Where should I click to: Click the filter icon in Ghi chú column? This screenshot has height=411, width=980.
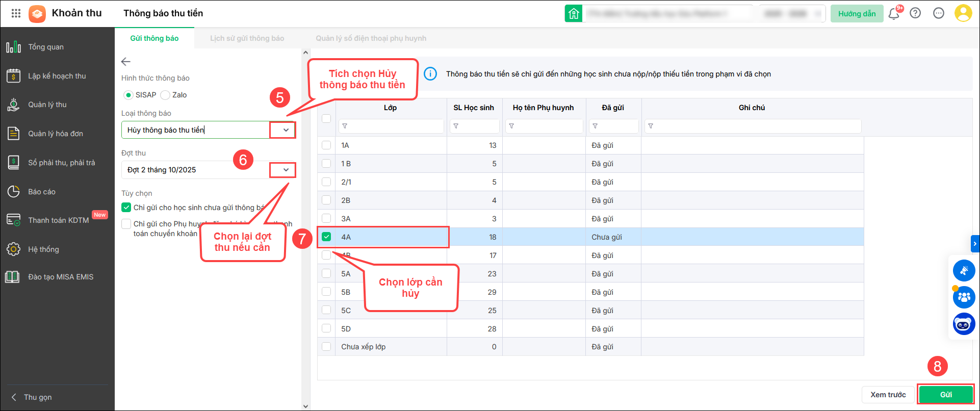click(x=651, y=126)
